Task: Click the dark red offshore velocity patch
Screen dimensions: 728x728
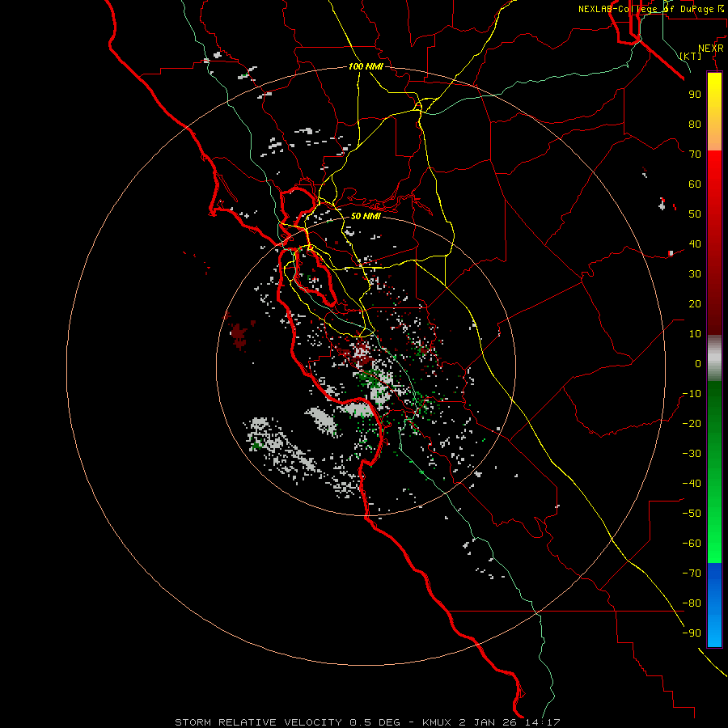Action: point(239,336)
